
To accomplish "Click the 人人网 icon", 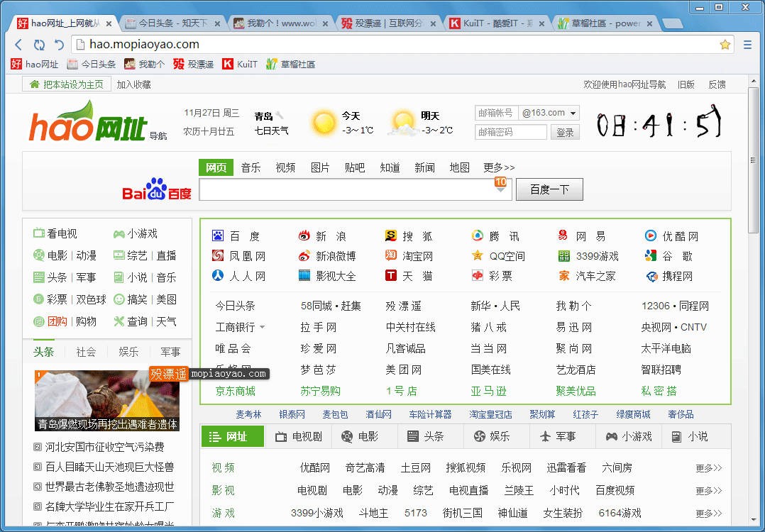I will (218, 275).
